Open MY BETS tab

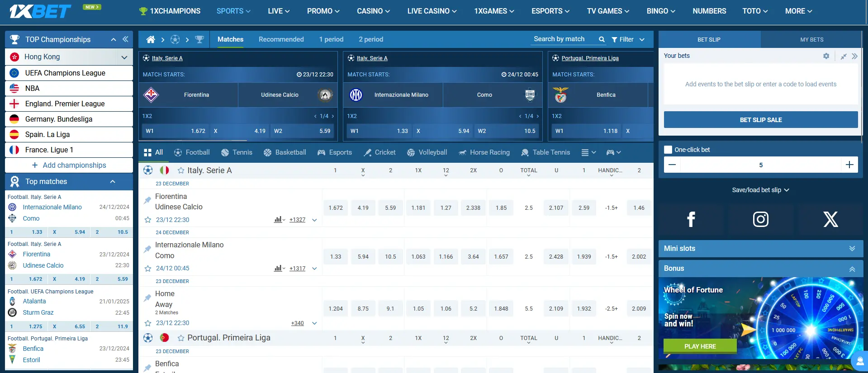coord(811,39)
